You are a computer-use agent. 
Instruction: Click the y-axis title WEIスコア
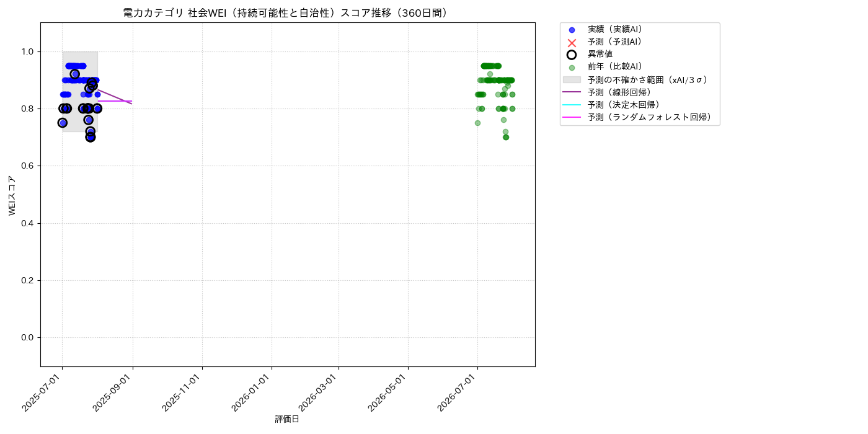[12, 195]
